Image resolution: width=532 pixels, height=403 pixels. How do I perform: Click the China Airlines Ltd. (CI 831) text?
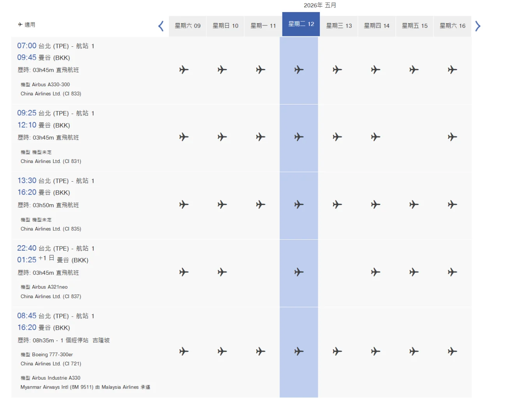(x=51, y=161)
